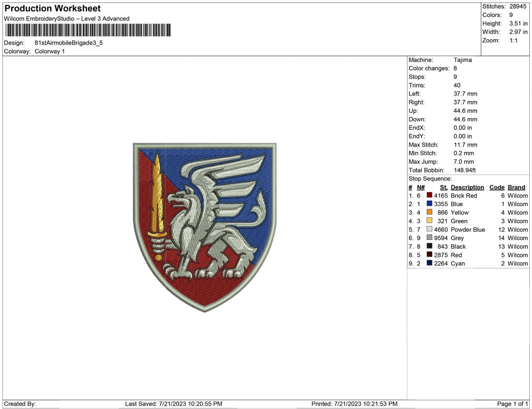The width and height of the screenshot is (532, 409).
Task: Click the N# column header
Action: 421,187
